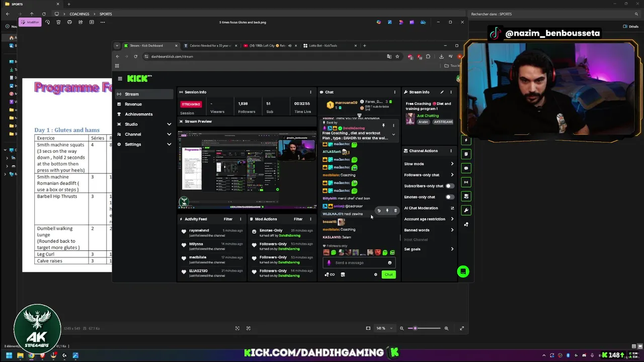Rotate the image in Photos viewer

[x=47, y=22]
